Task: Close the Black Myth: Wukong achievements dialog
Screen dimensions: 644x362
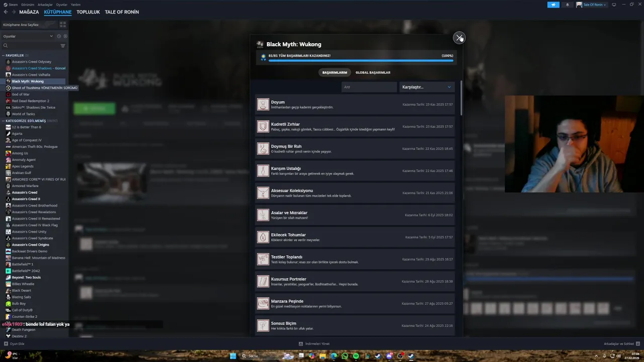Action: point(459,38)
